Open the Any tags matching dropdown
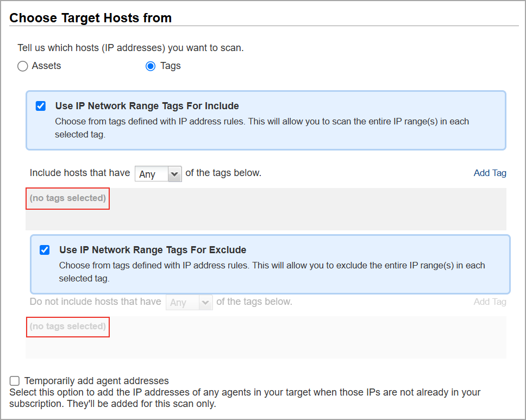This screenshot has width=526, height=420. click(158, 173)
